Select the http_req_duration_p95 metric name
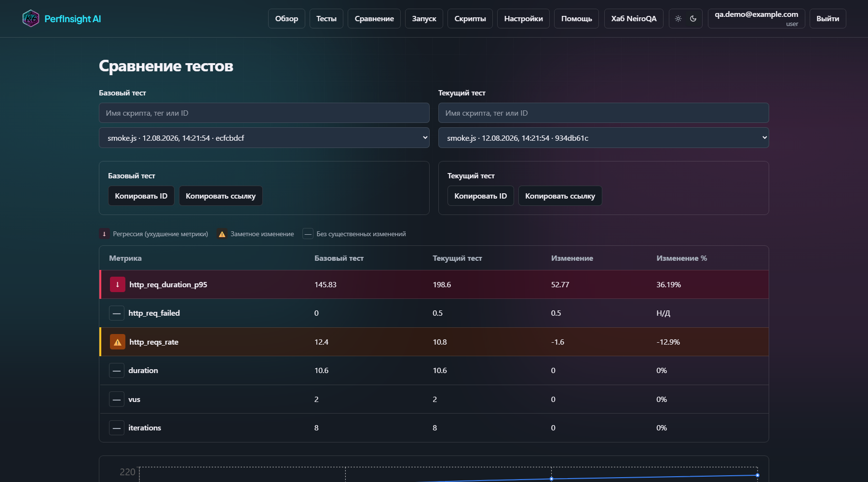The image size is (868, 482). pos(168,285)
